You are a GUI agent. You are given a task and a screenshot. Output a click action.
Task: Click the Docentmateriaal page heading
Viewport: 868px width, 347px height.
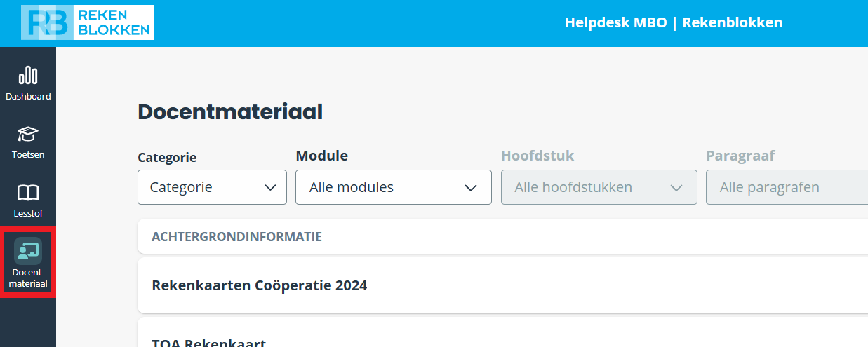click(230, 112)
